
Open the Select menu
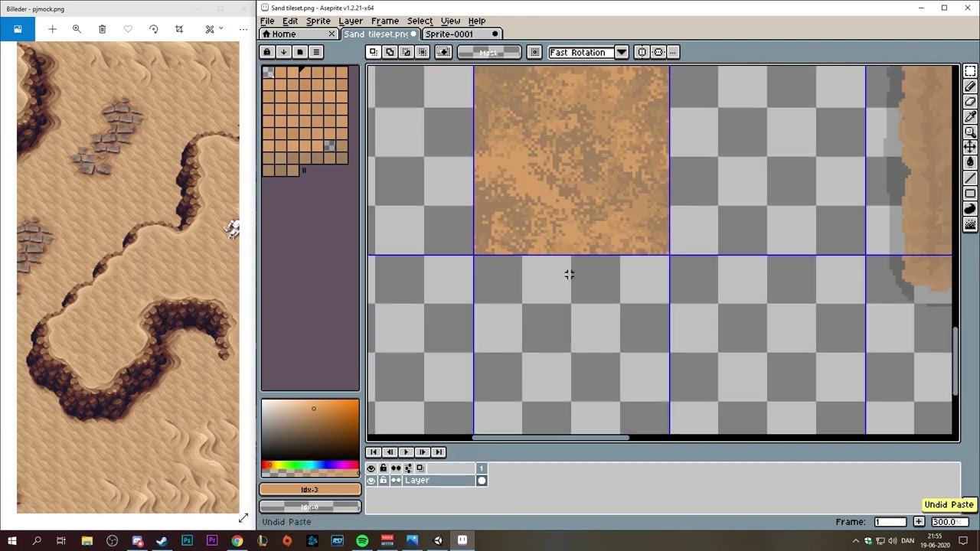point(420,21)
